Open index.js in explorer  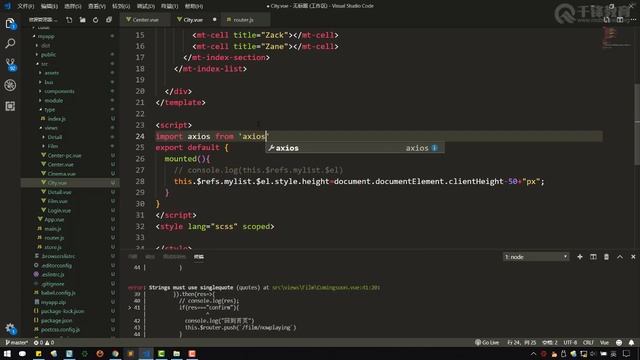tap(56, 119)
